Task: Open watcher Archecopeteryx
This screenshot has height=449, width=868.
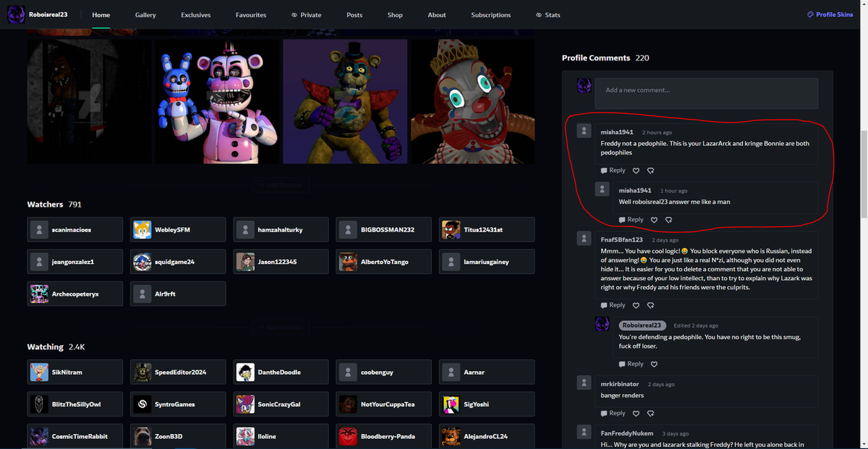Action: (75, 294)
